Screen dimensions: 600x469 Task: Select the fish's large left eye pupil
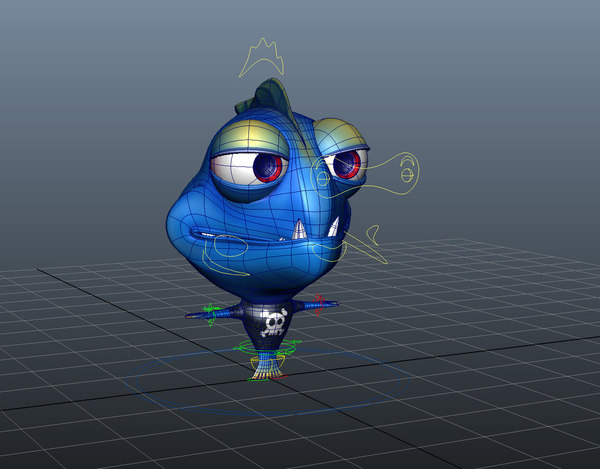[267, 167]
